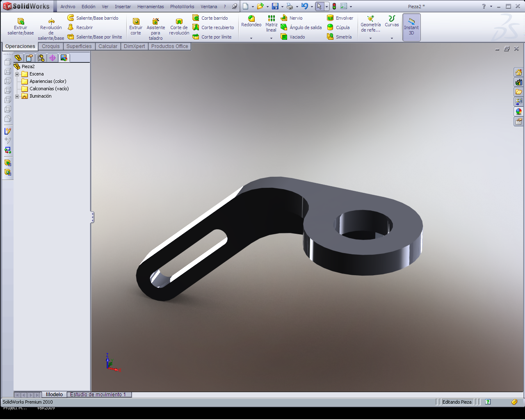Select the Revolución de saliente/base tool
The width and height of the screenshot is (525, 420).
point(51,29)
